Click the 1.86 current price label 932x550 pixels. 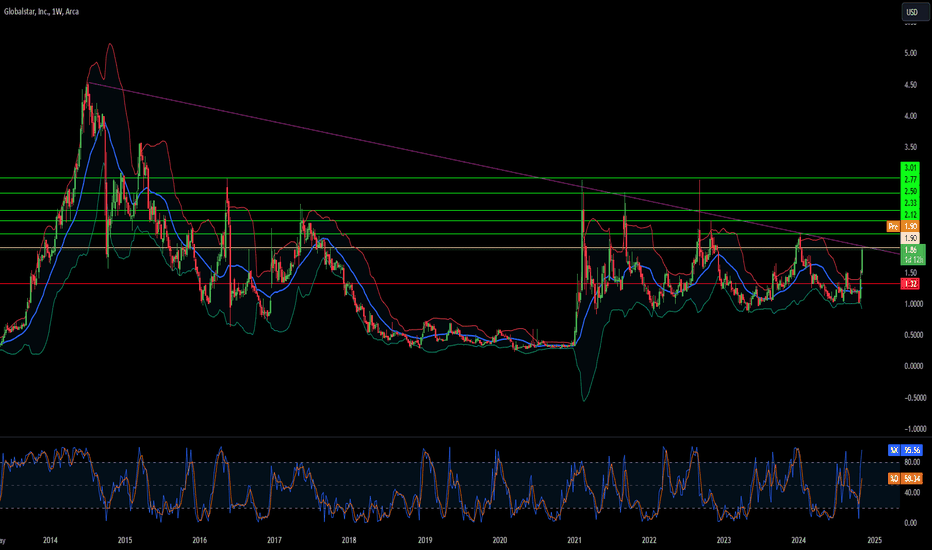click(x=912, y=254)
